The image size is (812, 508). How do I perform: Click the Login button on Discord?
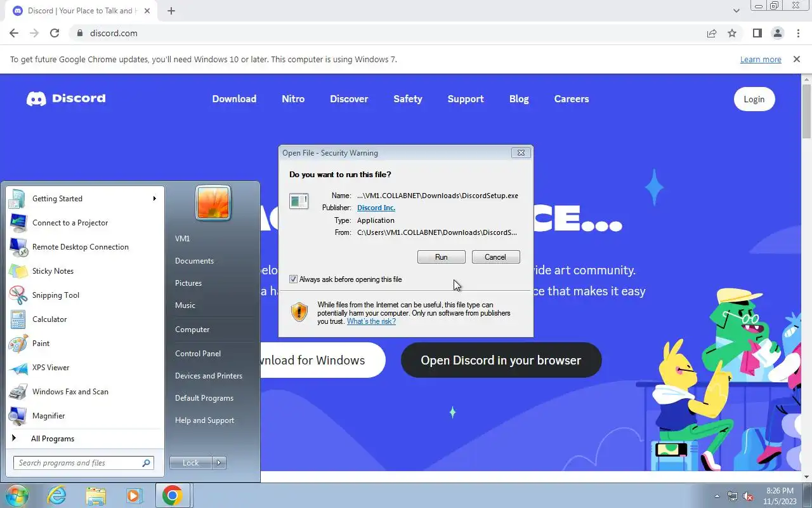754,99
